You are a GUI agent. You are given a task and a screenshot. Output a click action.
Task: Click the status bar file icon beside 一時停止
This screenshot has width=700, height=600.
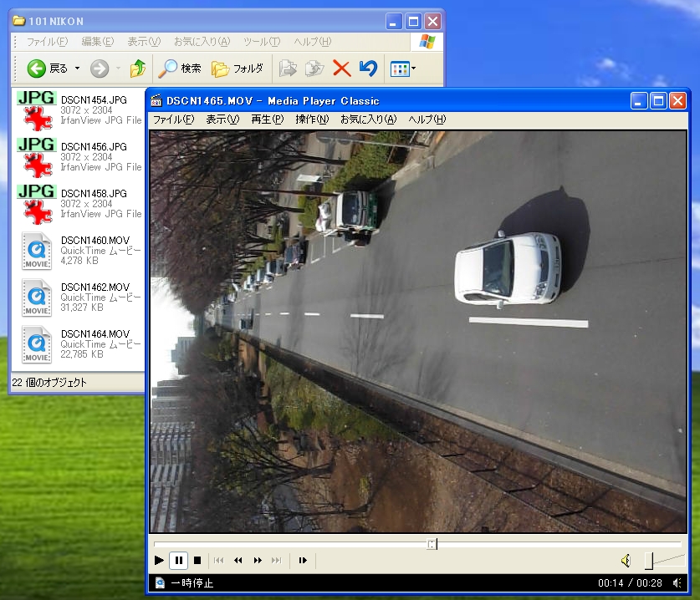tap(160, 583)
